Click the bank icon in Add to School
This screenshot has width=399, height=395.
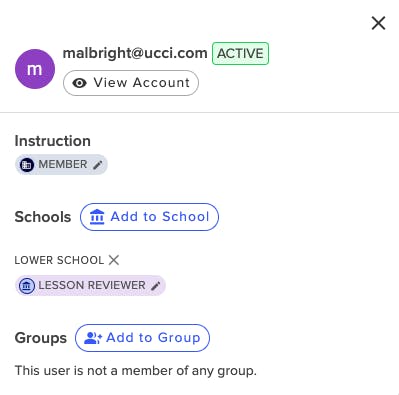(97, 217)
